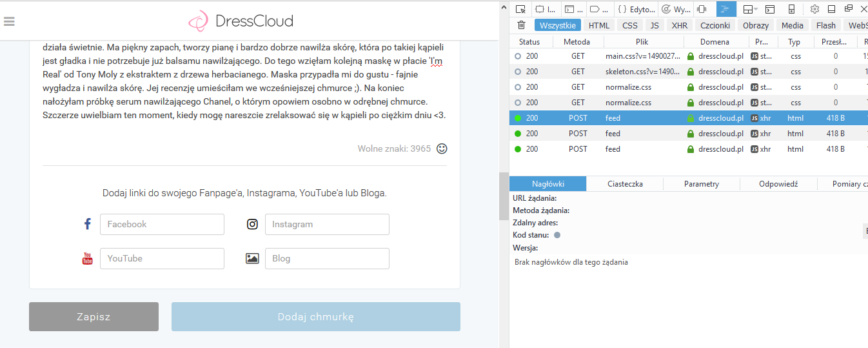
Task: Dock devtools to bottom of window
Action: (831, 9)
